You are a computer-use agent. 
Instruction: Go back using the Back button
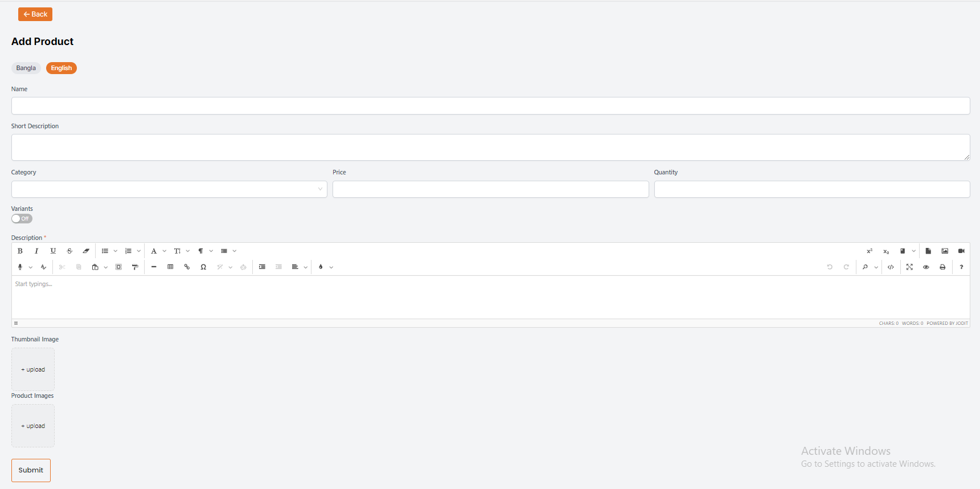click(x=35, y=14)
